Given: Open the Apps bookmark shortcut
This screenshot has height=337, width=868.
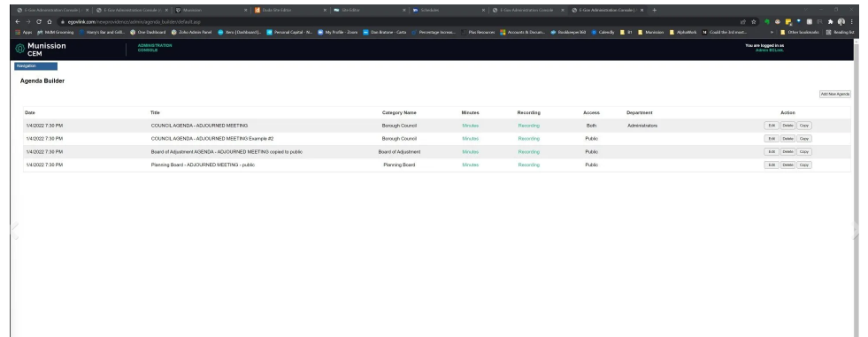Looking at the screenshot, I should tap(24, 32).
